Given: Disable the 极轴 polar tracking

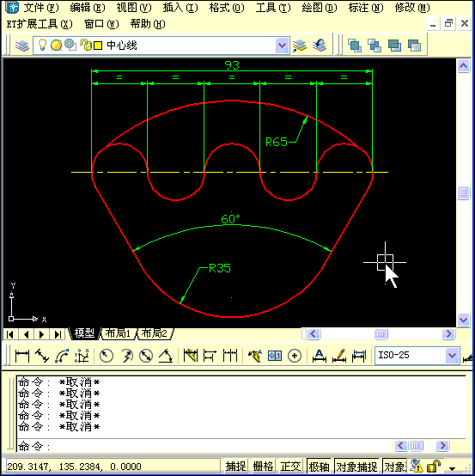Looking at the screenshot, I should pos(319,467).
